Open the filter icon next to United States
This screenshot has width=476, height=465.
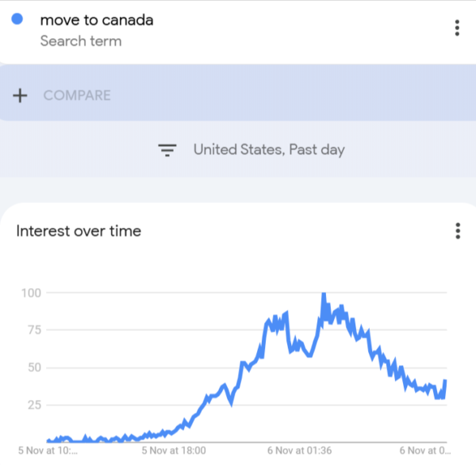point(167,150)
